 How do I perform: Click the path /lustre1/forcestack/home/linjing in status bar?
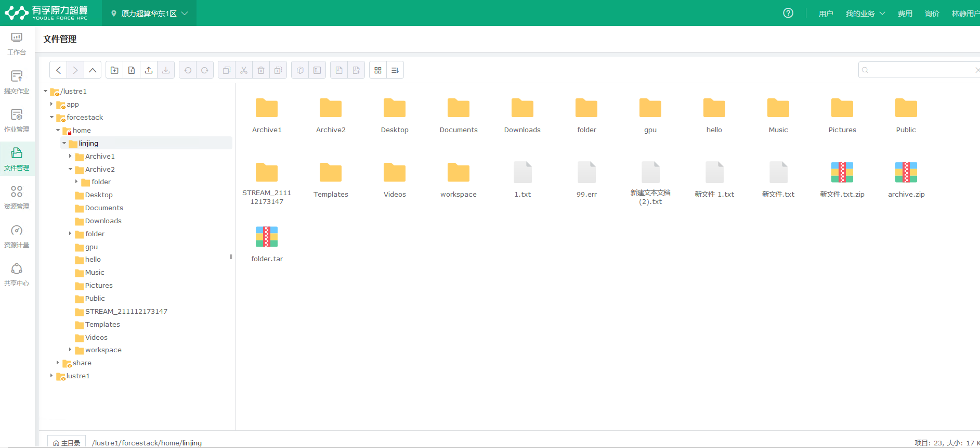pos(147,443)
